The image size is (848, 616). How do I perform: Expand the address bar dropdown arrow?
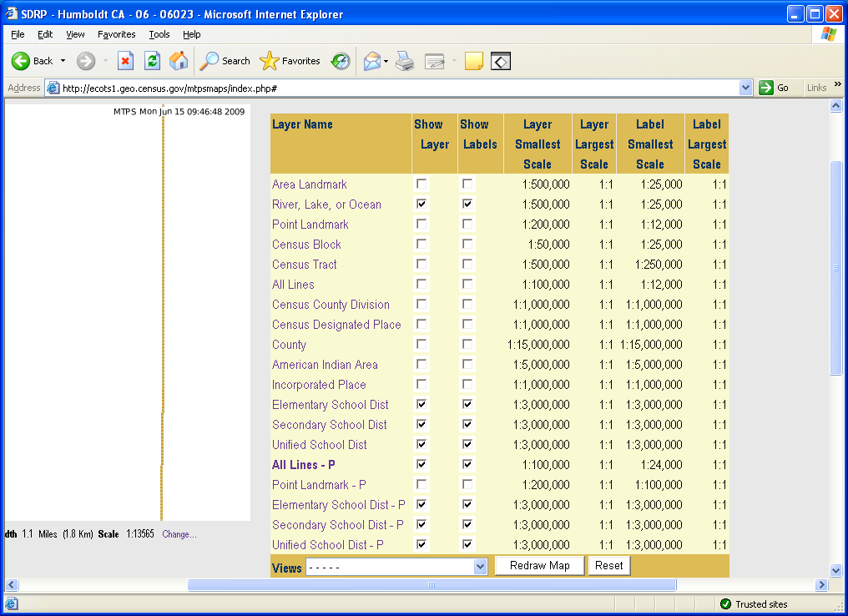746,88
